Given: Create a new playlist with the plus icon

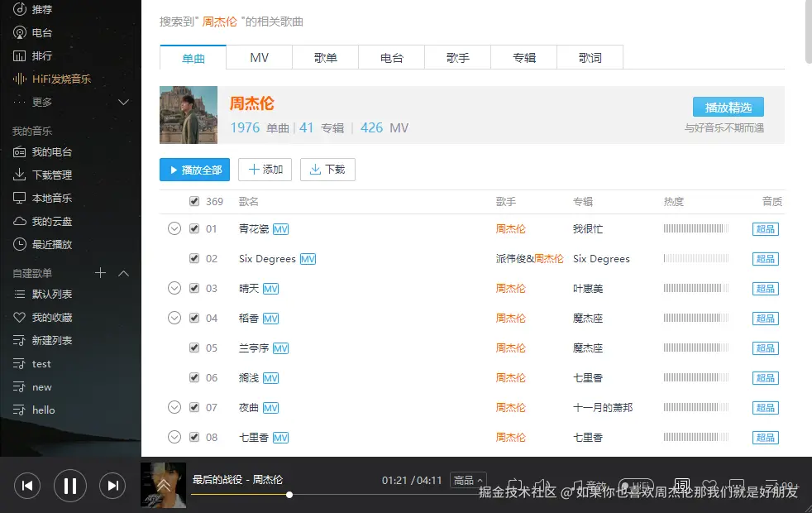Looking at the screenshot, I should click(x=99, y=271).
